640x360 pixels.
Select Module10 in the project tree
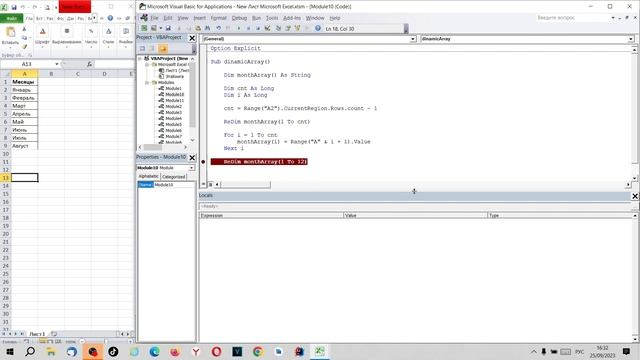[174, 94]
